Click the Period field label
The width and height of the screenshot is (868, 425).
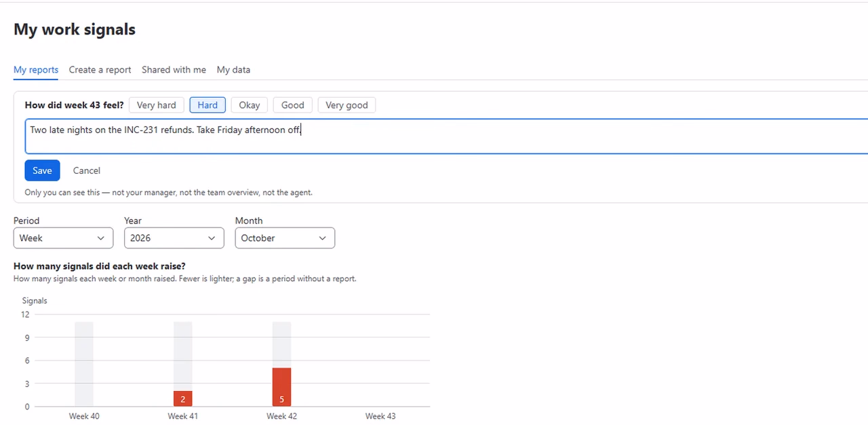pos(26,221)
